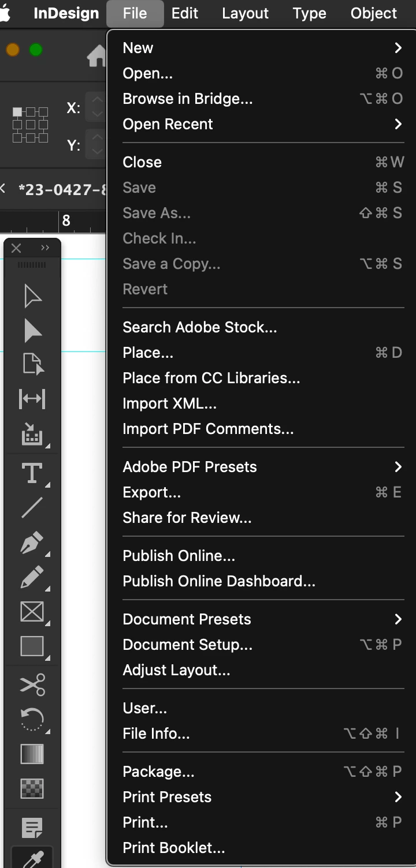Screen dimensions: 416x868
Task: Select the Pencil tool
Action: tap(32, 577)
